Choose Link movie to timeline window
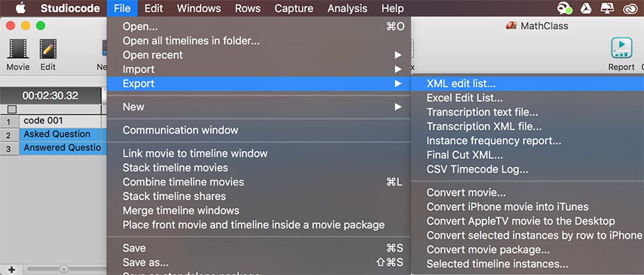 (259, 153)
